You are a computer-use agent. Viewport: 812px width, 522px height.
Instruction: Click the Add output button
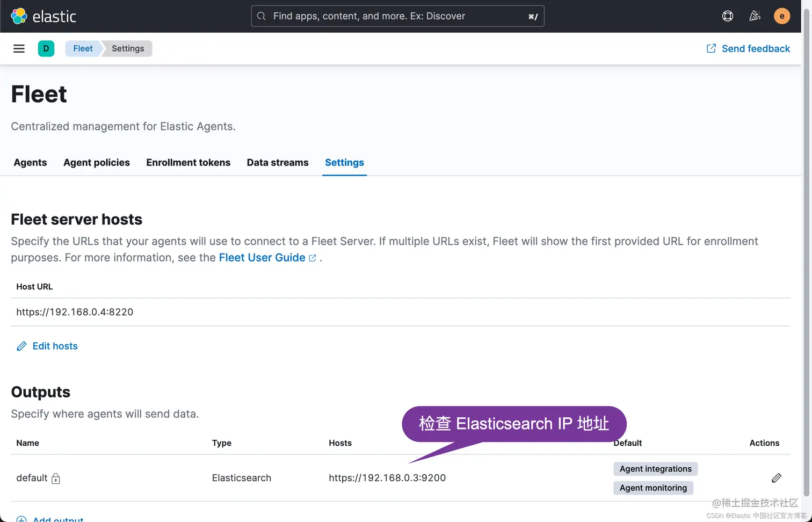click(x=50, y=519)
